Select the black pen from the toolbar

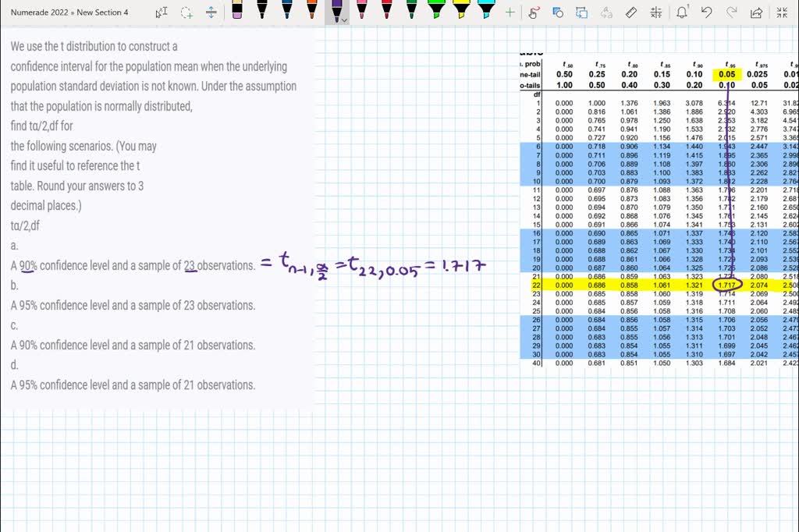(x=261, y=12)
